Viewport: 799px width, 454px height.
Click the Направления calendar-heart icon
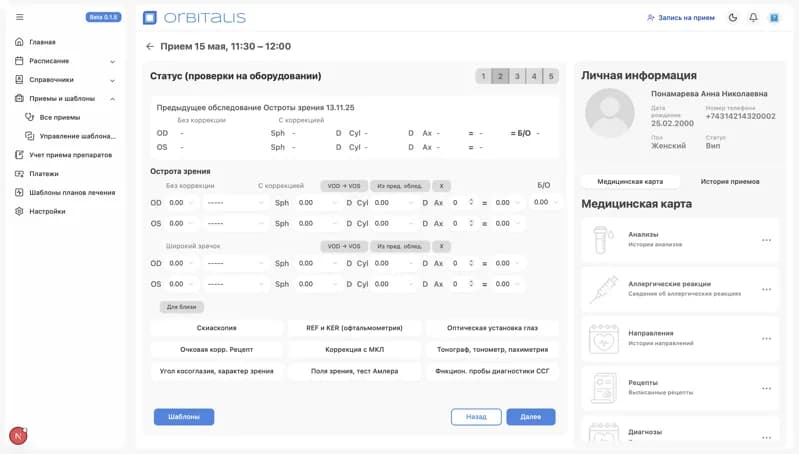pyautogui.click(x=603, y=338)
